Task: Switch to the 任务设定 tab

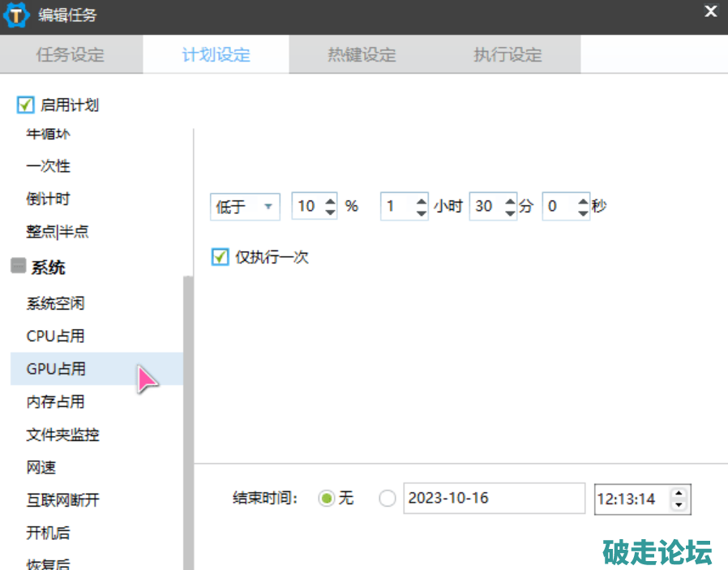Action: pos(71,55)
